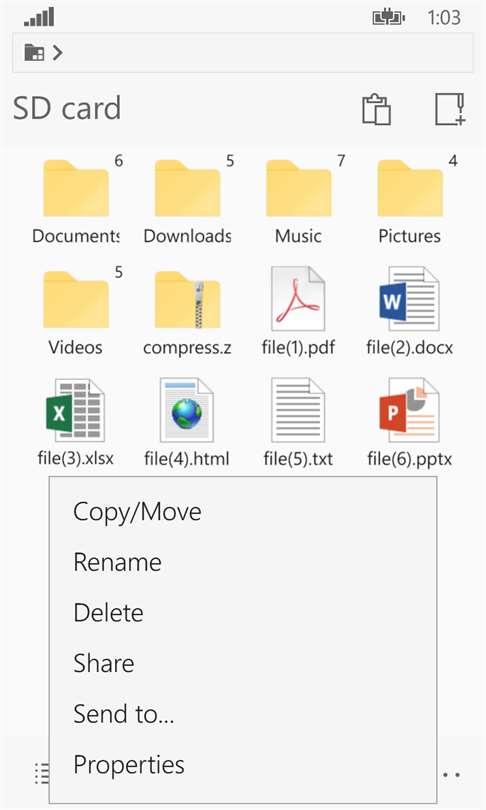The height and width of the screenshot is (810, 486).
Task: Expand the breadcrumb path chevron
Action: pyautogui.click(x=58, y=53)
